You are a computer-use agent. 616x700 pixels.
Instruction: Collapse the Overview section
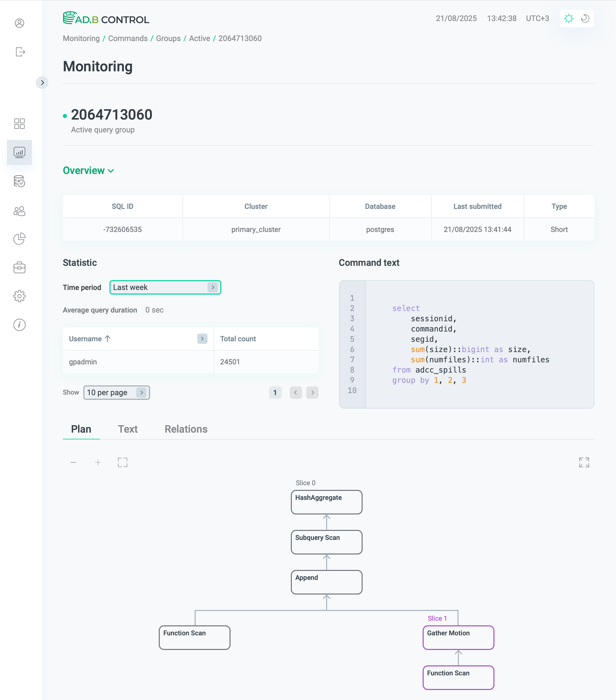(x=88, y=171)
